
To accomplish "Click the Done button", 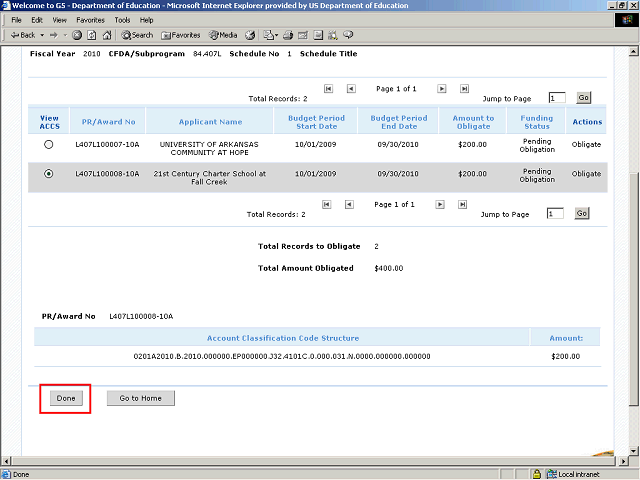I will click(x=66, y=398).
